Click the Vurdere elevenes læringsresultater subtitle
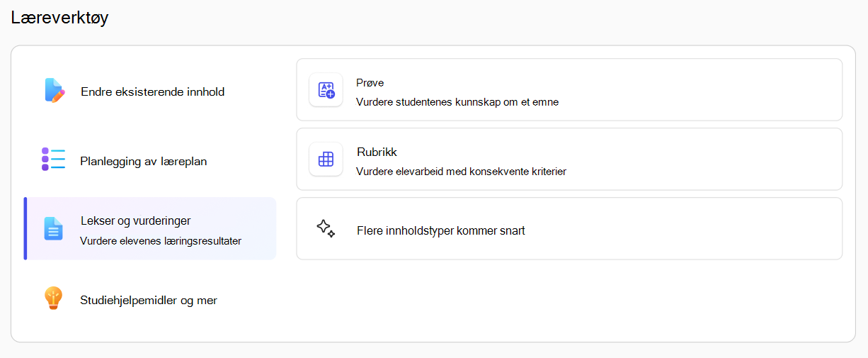This screenshot has width=868, height=358. click(x=161, y=241)
